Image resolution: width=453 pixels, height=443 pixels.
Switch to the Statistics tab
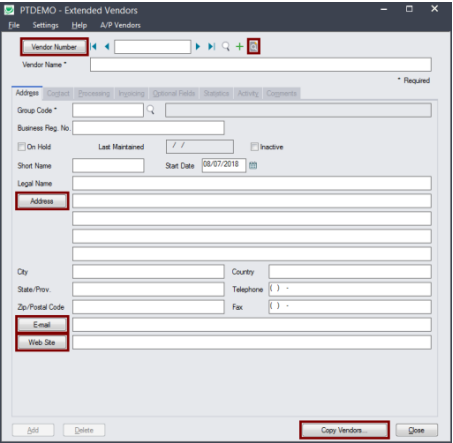tap(216, 93)
